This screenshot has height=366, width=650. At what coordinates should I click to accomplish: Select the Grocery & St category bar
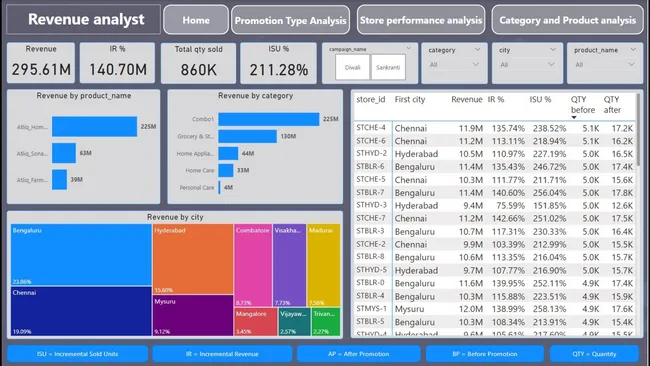tap(247, 136)
